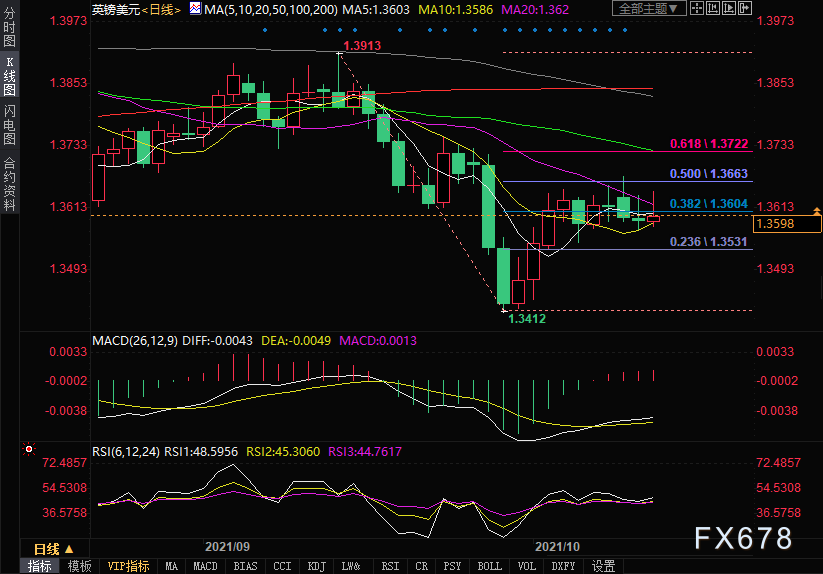Screen dimensions: 823x574
Task: Click the 1.3412 low price marker
Action: [x=527, y=318]
